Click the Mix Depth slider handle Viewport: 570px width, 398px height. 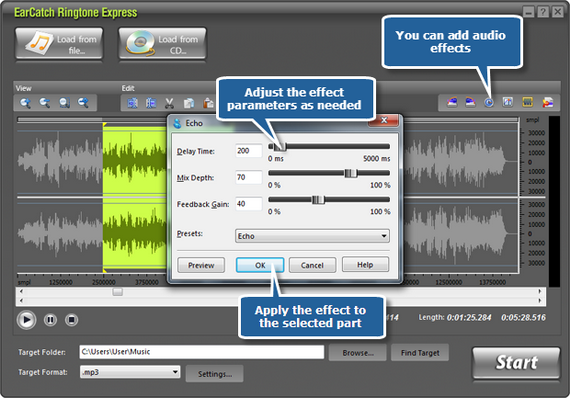(x=351, y=173)
